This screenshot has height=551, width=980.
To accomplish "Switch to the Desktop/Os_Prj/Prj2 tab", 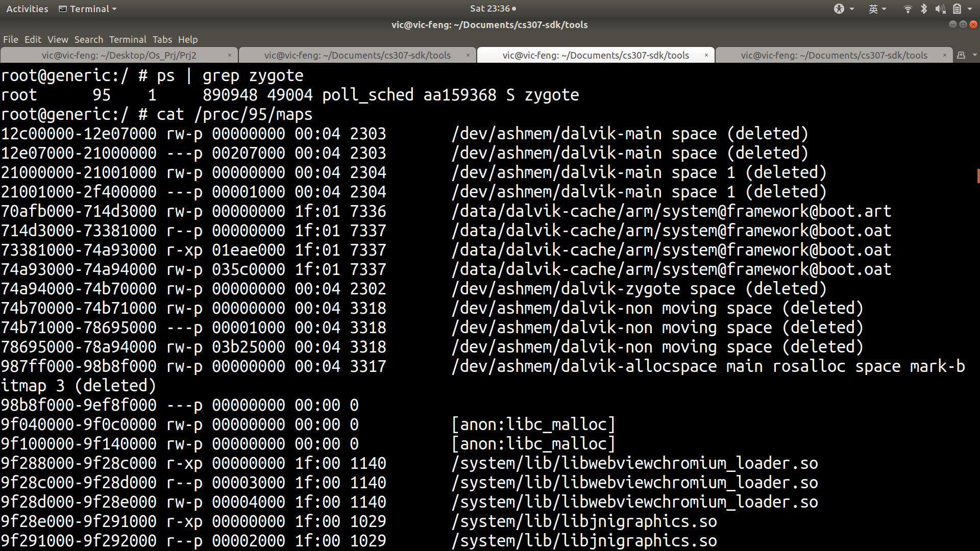I will [x=119, y=55].
